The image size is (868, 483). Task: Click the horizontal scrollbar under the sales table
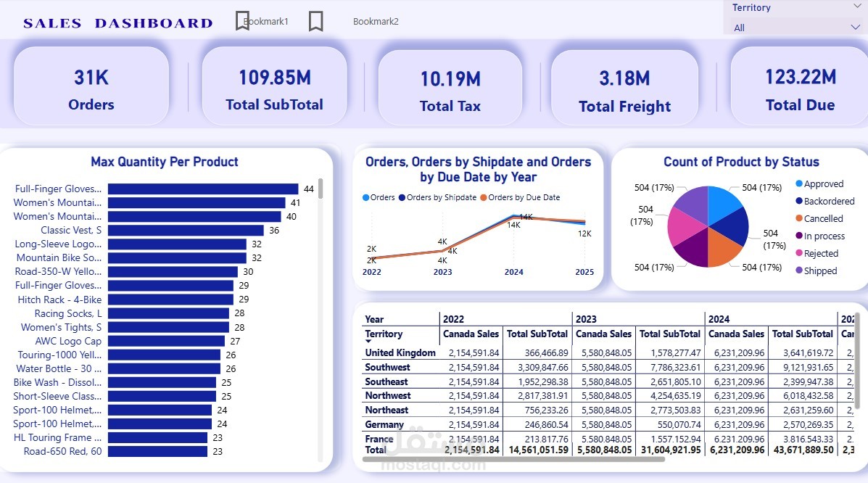tap(513, 459)
